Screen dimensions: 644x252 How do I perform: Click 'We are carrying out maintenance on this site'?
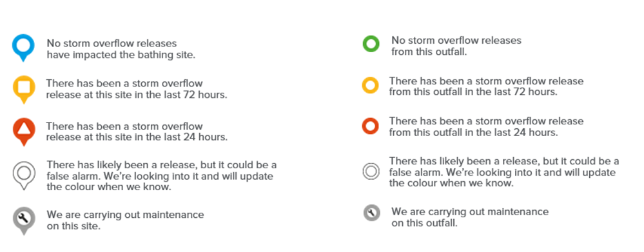click(125, 220)
